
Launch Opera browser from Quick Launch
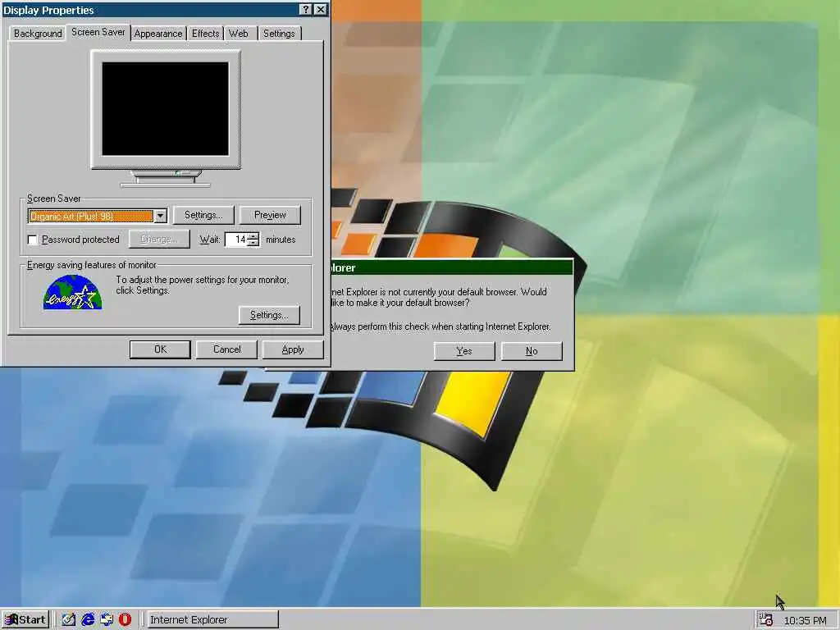125,620
